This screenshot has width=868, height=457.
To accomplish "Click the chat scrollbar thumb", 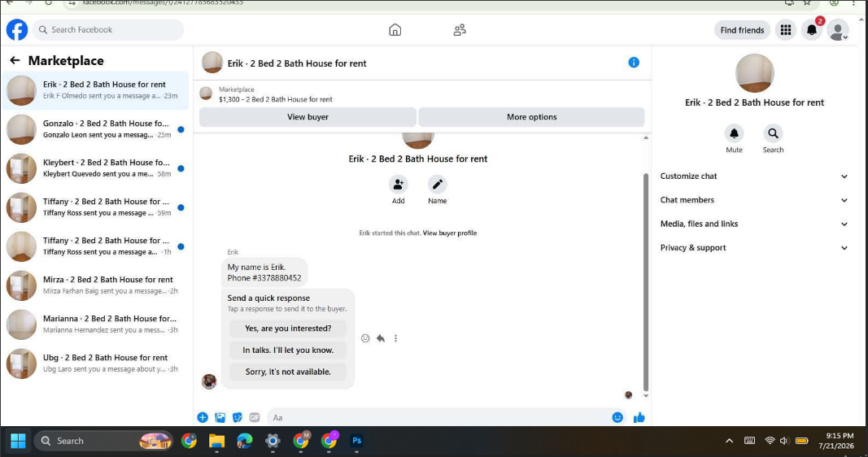I will point(645,282).
